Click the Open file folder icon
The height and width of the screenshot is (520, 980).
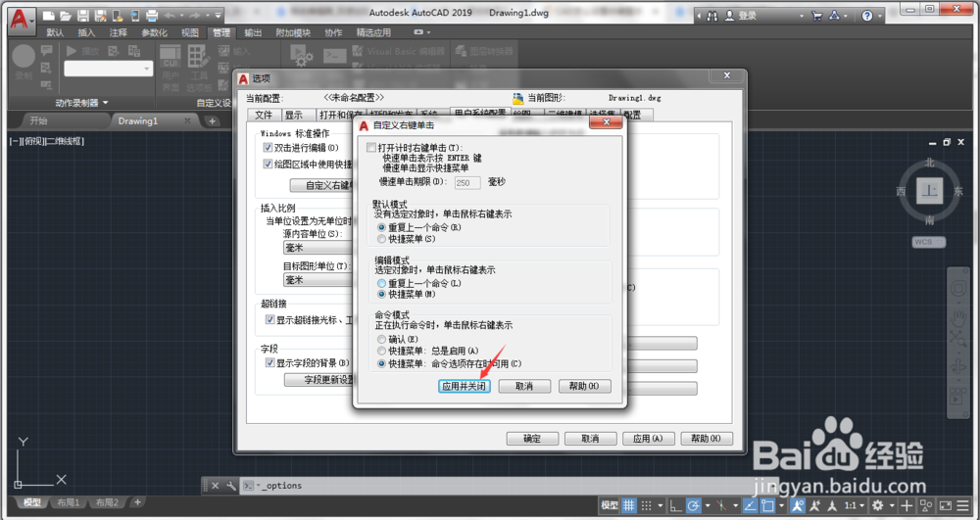66,17
